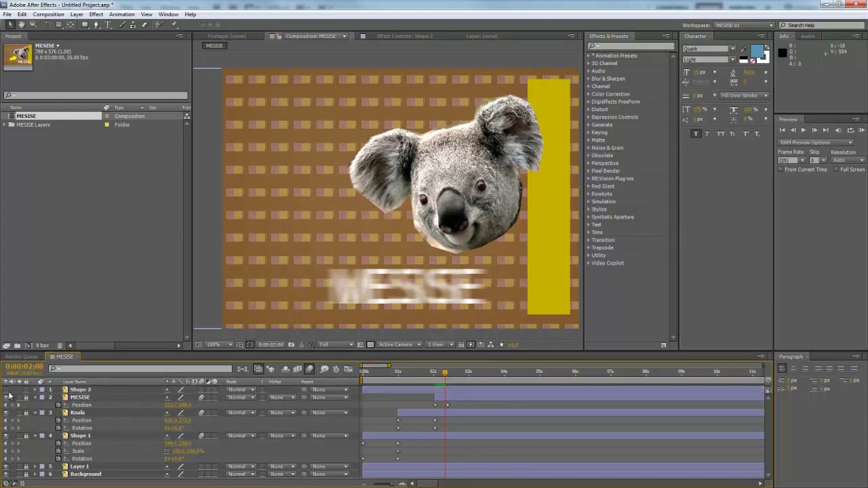
Task: Click the Position stopwatch under Koala layer
Action: point(58,420)
